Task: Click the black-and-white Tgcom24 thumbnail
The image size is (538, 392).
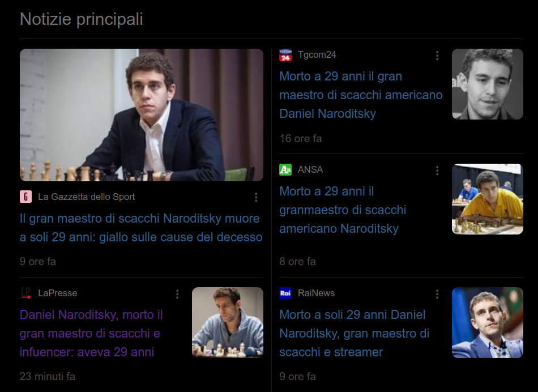Action: (488, 84)
